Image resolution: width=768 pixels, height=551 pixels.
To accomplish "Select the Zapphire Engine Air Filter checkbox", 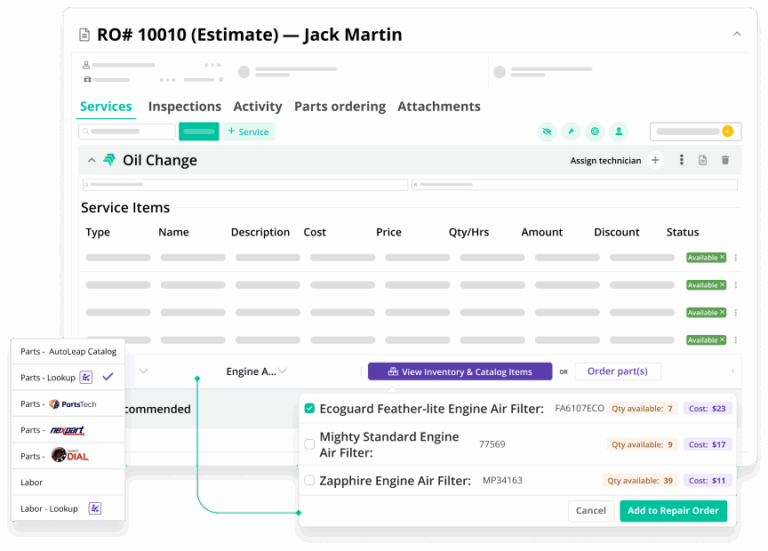I will tap(310, 481).
